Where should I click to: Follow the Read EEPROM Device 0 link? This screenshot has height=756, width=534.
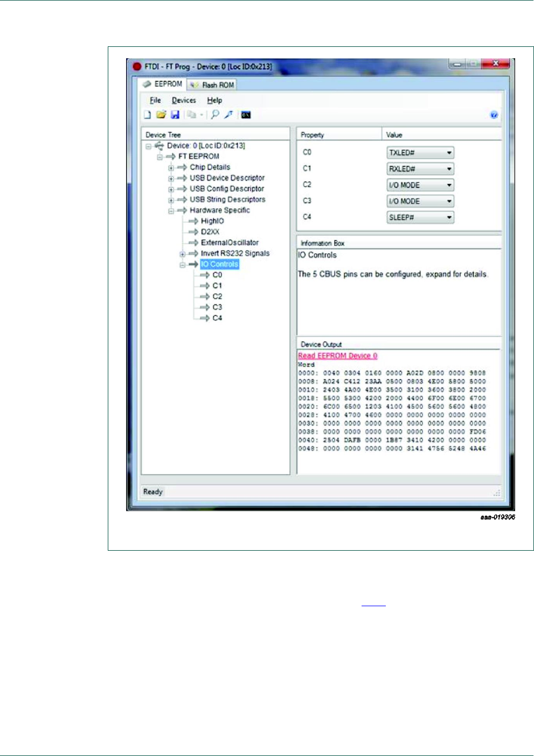tap(338, 356)
